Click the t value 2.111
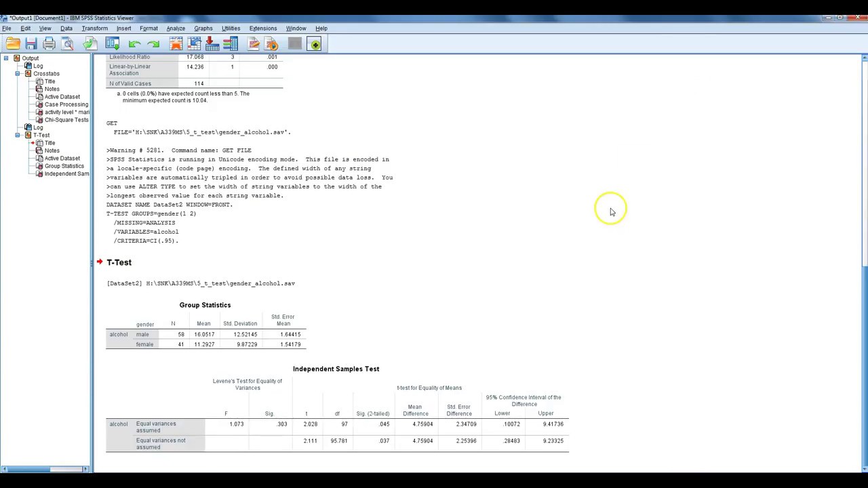This screenshot has height=488, width=868. 309,441
